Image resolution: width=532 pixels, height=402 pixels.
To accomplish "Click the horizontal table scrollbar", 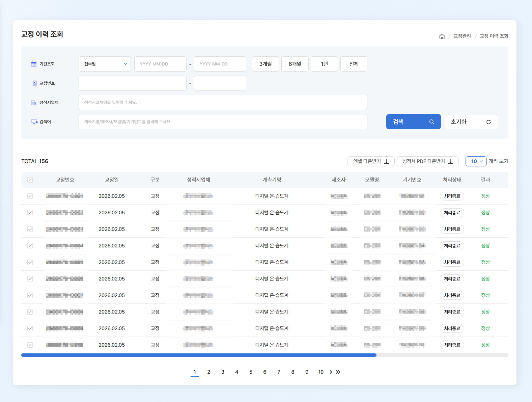I will pyautogui.click(x=199, y=355).
